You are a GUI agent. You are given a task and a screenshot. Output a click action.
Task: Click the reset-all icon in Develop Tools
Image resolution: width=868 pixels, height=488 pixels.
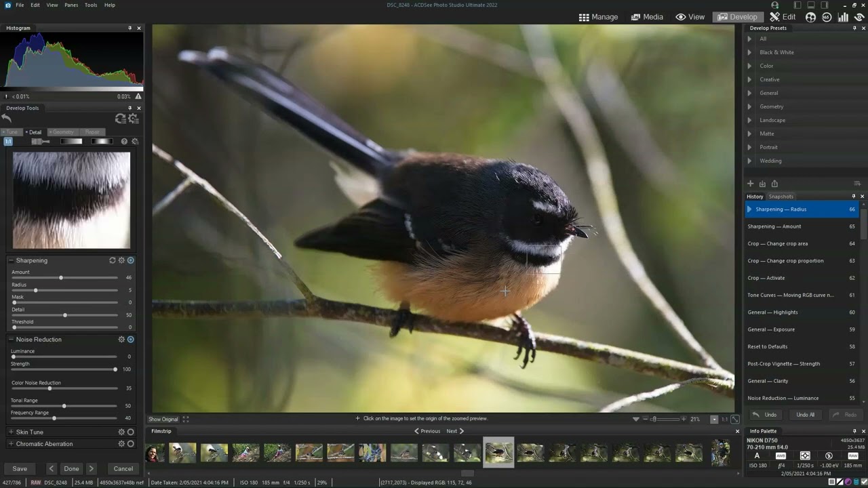121,118
